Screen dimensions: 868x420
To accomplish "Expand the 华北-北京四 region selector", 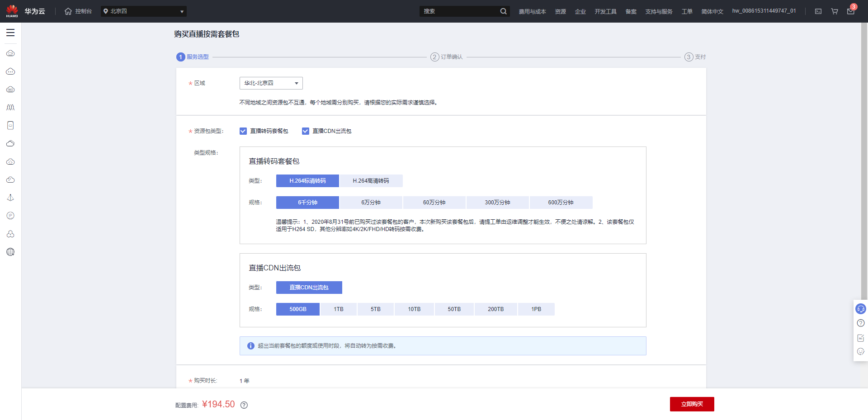I will click(271, 83).
